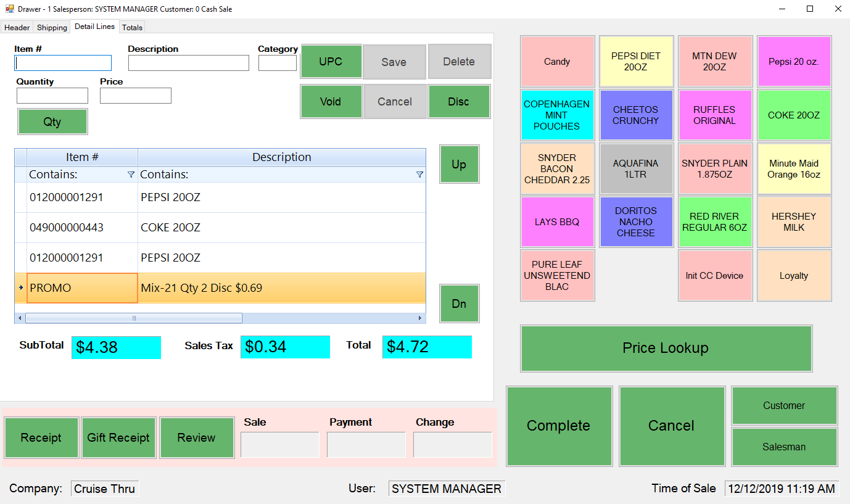The height and width of the screenshot is (504, 850).
Task: Click the Item # input field
Action: click(63, 63)
